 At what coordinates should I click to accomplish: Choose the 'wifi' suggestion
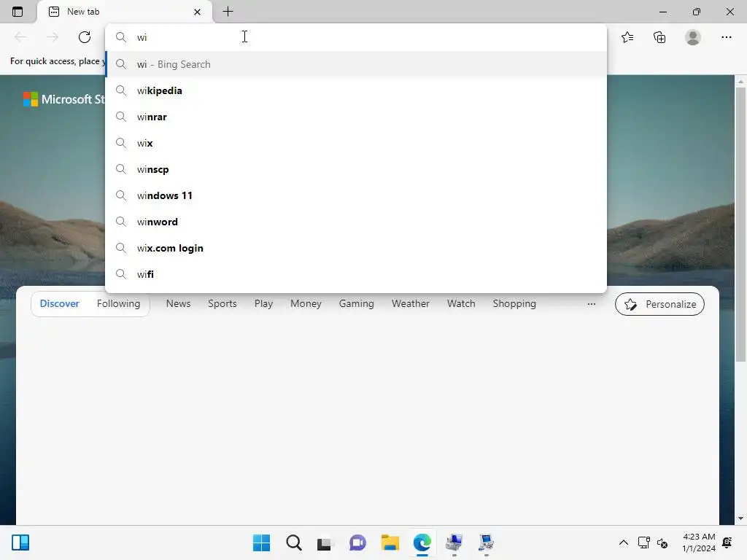coord(356,274)
